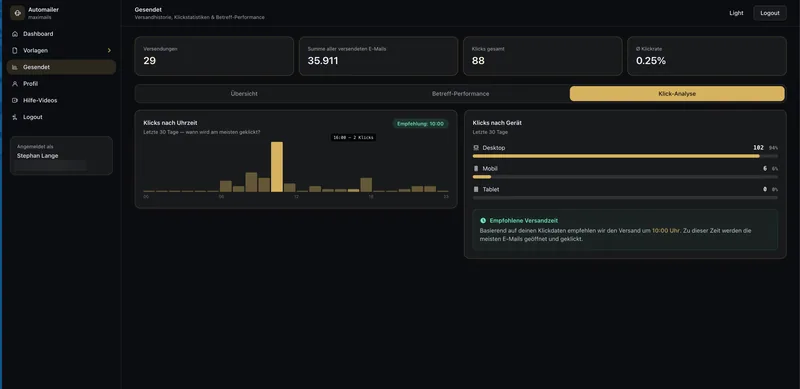Screen dimensions: 800x389
Task: Click the Hilfe-Videos camera icon
Action: pyautogui.click(x=15, y=101)
